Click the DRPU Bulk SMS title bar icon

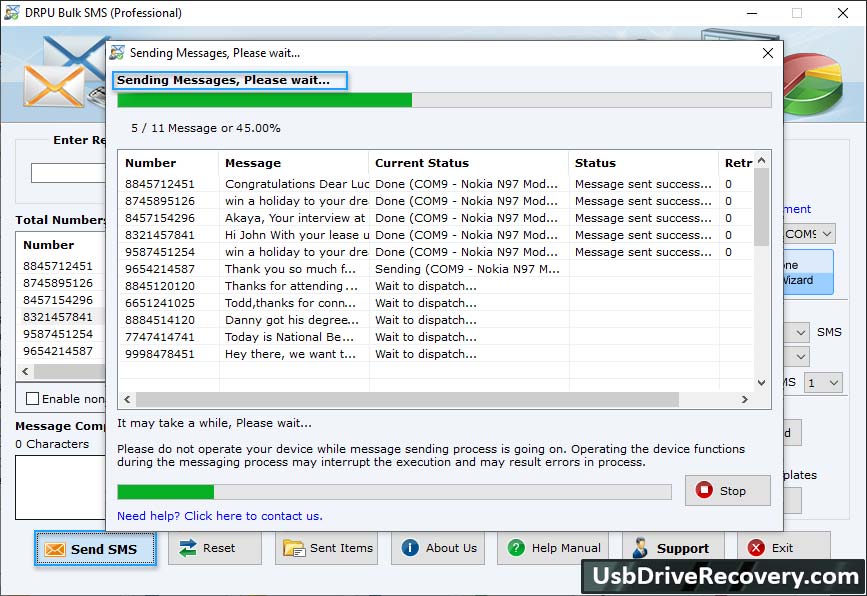[x=12, y=13]
